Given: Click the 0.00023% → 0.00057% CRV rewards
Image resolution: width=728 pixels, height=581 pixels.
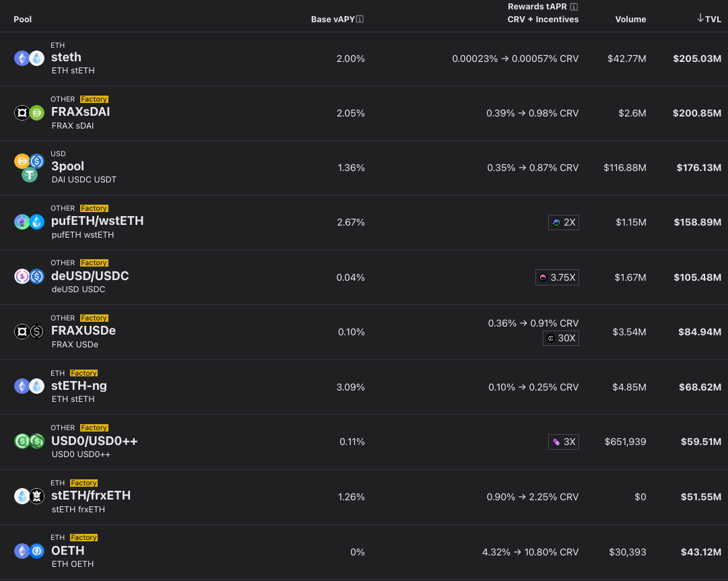Looking at the screenshot, I should (515, 59).
